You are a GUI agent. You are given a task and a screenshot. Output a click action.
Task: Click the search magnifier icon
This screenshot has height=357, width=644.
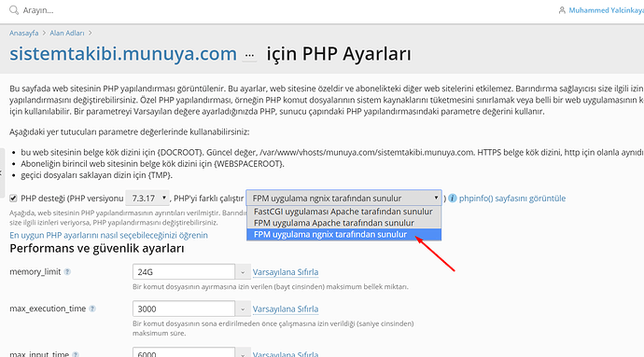14,10
